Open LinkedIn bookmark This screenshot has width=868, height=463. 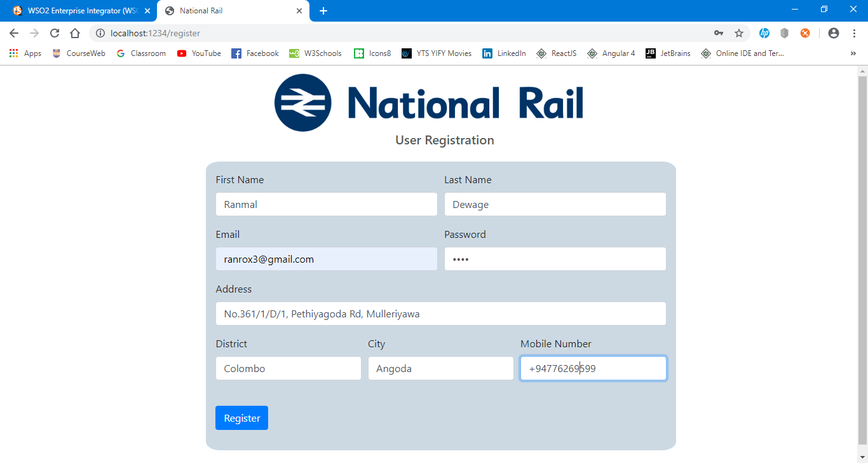pyautogui.click(x=504, y=53)
